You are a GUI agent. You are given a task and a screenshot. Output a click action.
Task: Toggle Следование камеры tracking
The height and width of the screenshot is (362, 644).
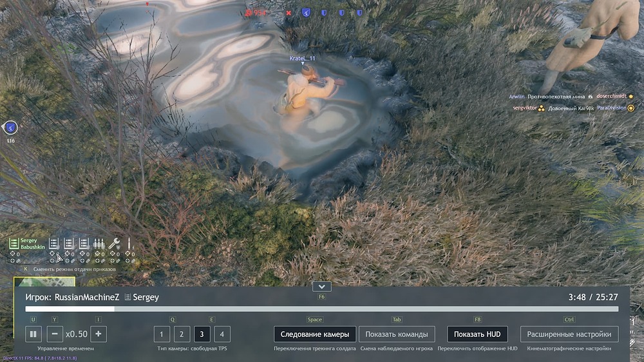(314, 334)
